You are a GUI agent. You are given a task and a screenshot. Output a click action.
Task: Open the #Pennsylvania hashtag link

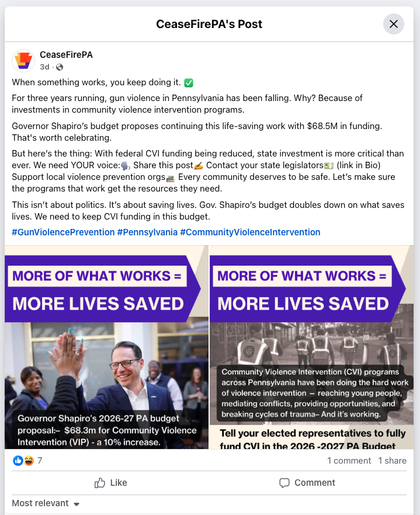click(x=147, y=232)
